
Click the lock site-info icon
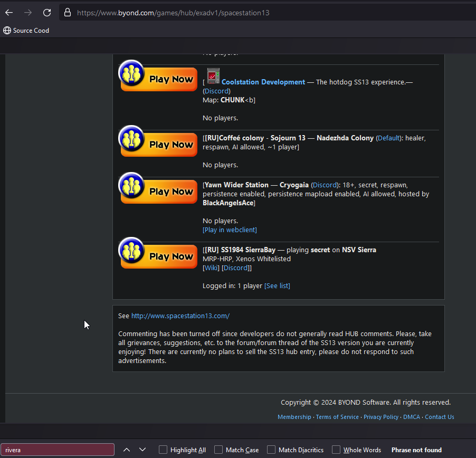pyautogui.click(x=68, y=13)
